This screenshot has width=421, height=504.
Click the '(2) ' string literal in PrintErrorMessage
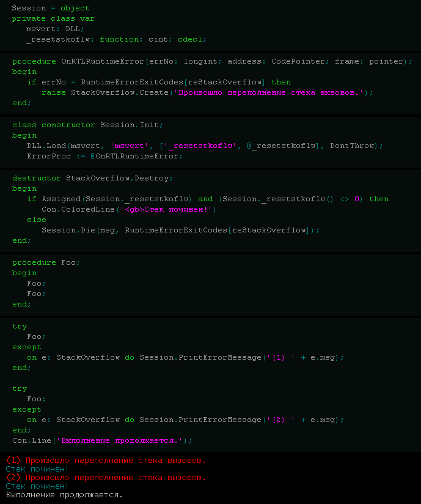pyautogui.click(x=278, y=420)
